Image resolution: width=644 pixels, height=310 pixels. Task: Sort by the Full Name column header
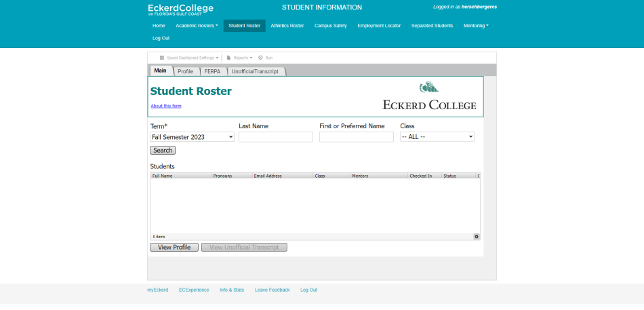tap(180, 176)
